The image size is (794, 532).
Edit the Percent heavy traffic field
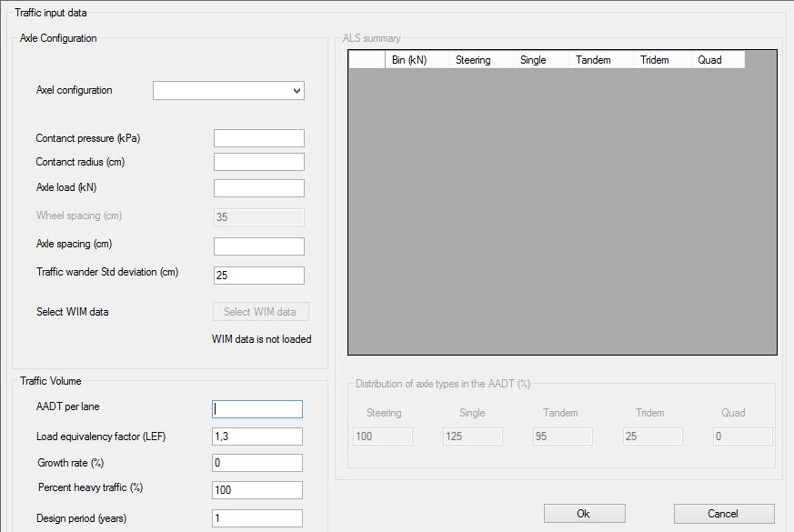pos(257,490)
